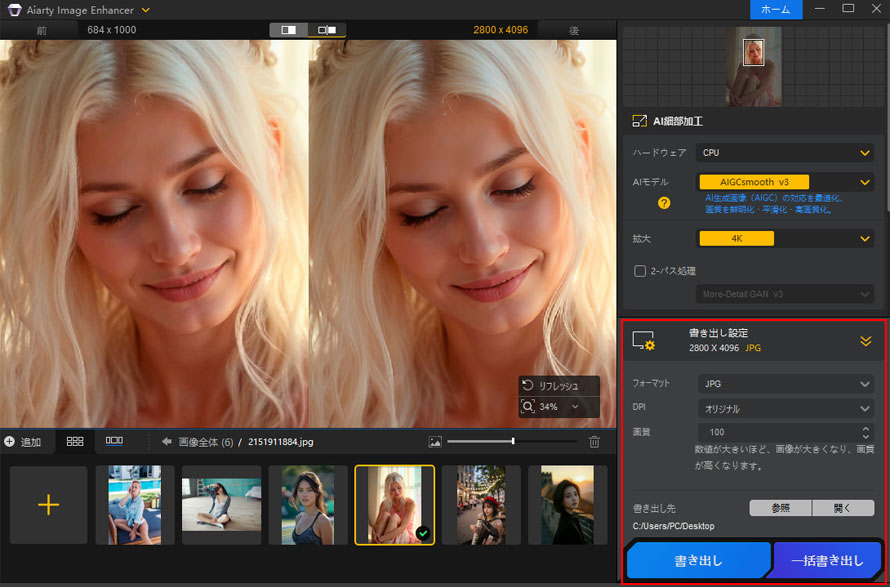This screenshot has height=587, width=890.
Task: Switch to the split-slider compare view
Action: pos(288,30)
